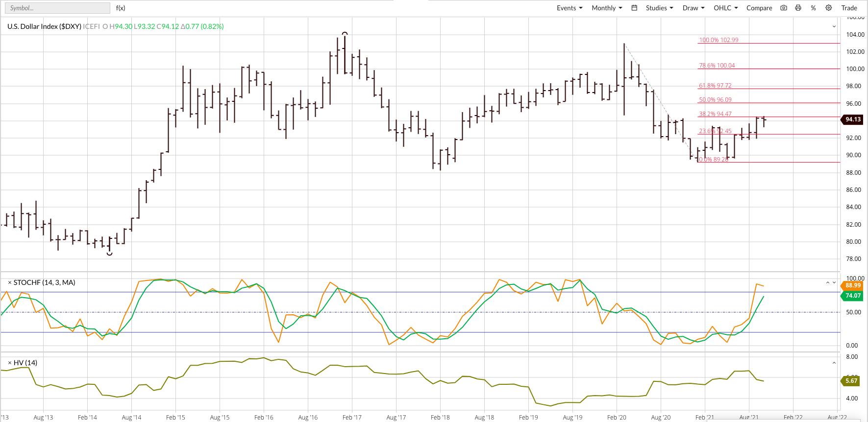Screen dimensions: 868x422
Task: Open chart settings gear icon
Action: (x=829, y=8)
